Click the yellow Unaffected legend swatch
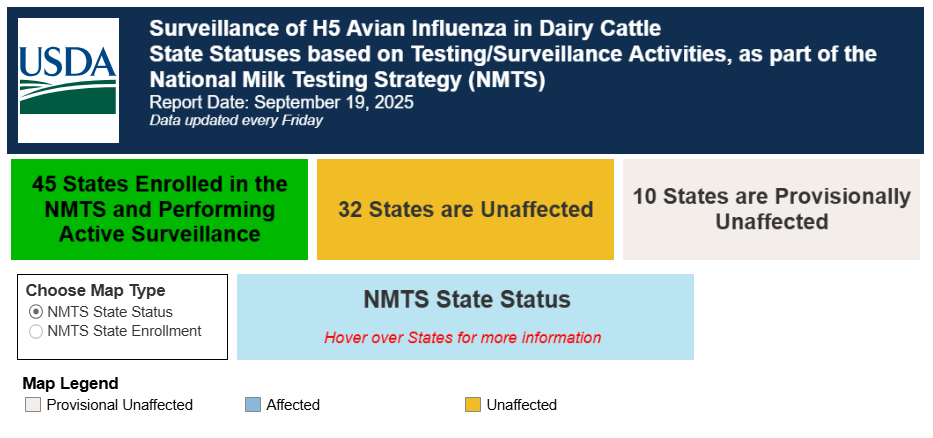This screenshot has width=933, height=438. (473, 405)
